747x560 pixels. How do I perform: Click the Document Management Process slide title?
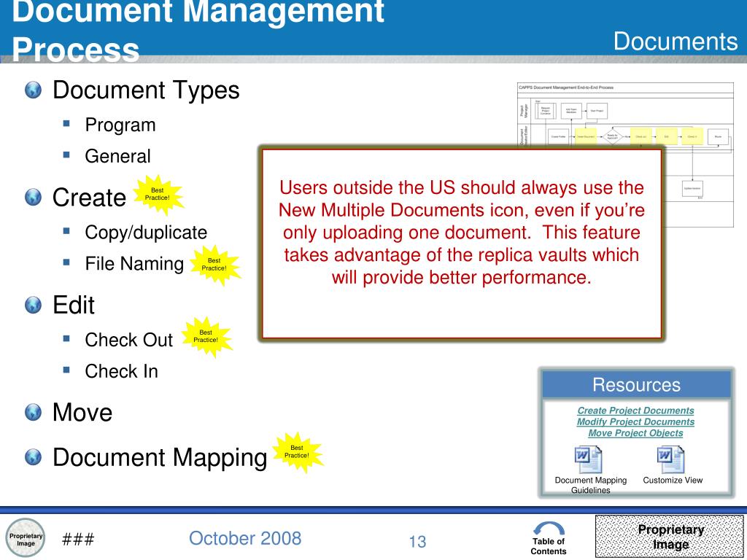point(198,29)
